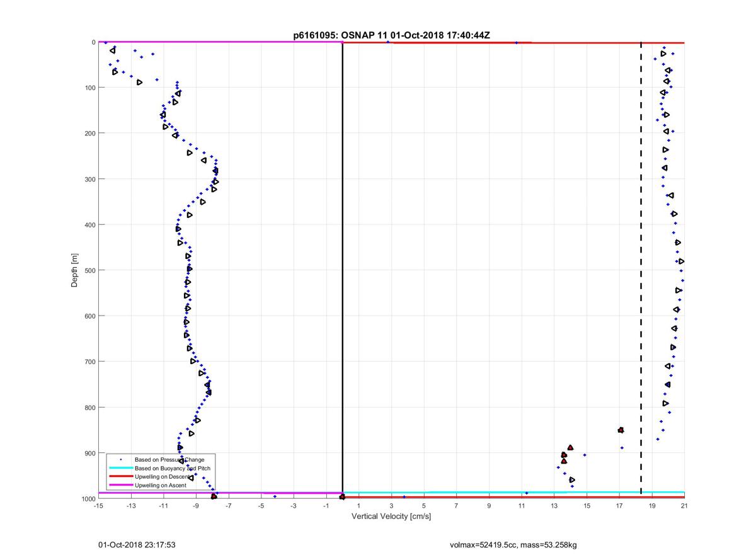
Task: Click x-axis tick label '5'
Action: click(x=424, y=505)
